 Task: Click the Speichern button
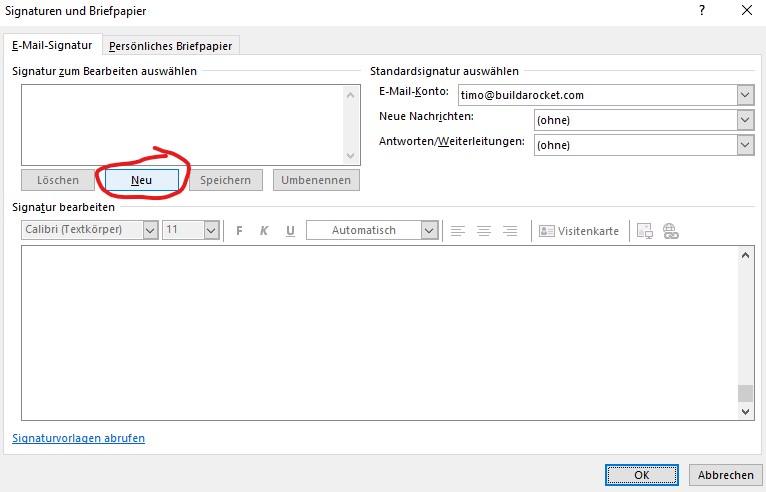tap(226, 180)
